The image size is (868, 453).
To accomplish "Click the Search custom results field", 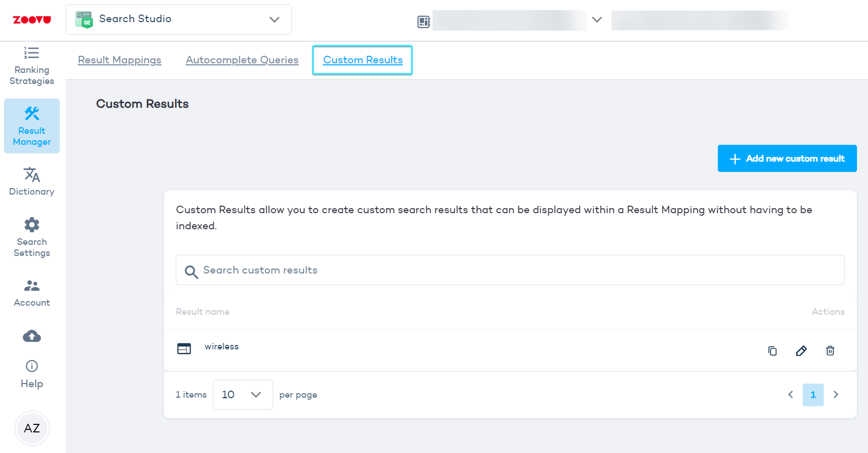I will (510, 270).
